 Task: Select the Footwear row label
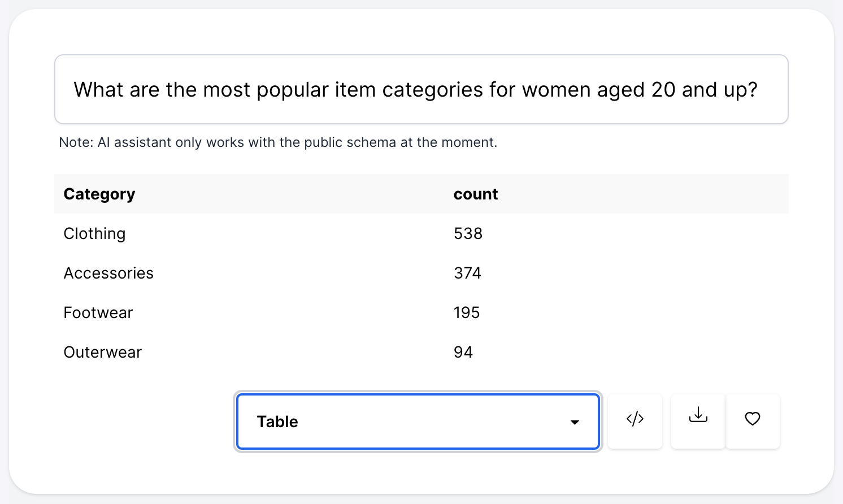pos(98,313)
